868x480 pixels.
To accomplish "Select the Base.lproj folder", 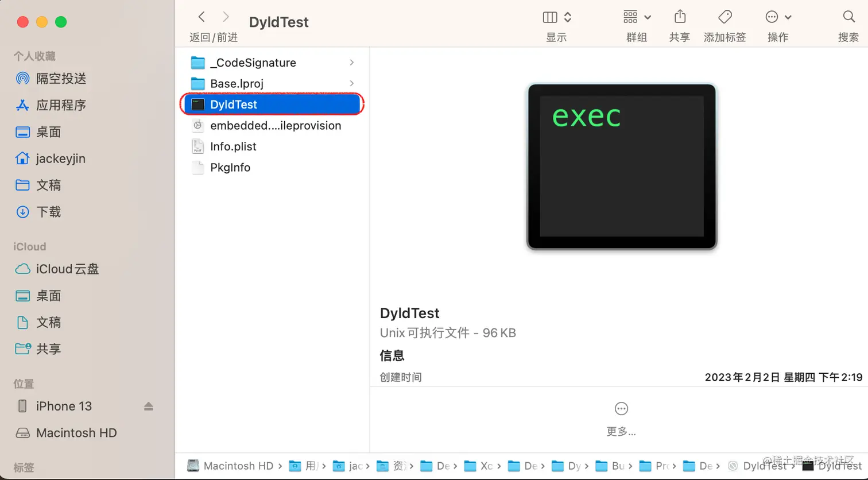I will pos(273,83).
